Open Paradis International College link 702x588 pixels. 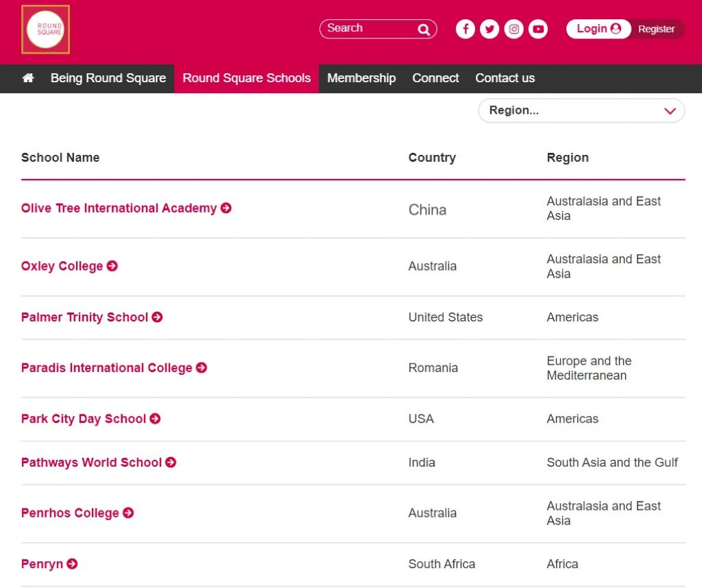tap(106, 367)
